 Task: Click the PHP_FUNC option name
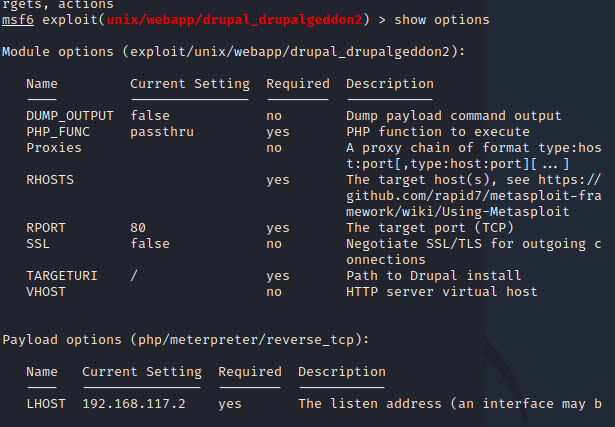click(x=58, y=132)
